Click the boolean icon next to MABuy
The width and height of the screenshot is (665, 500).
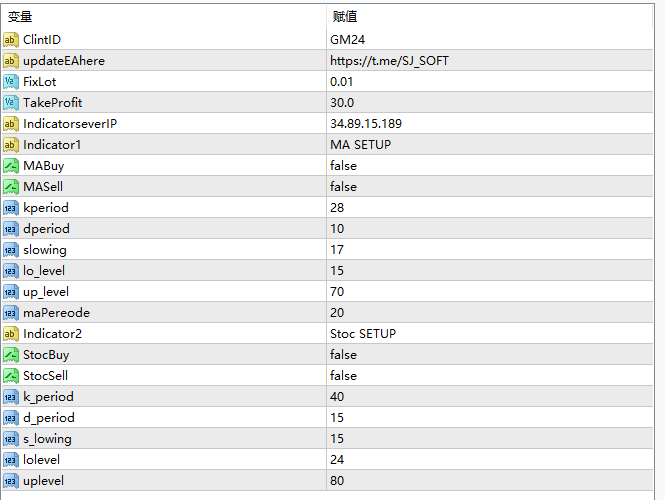point(11,166)
